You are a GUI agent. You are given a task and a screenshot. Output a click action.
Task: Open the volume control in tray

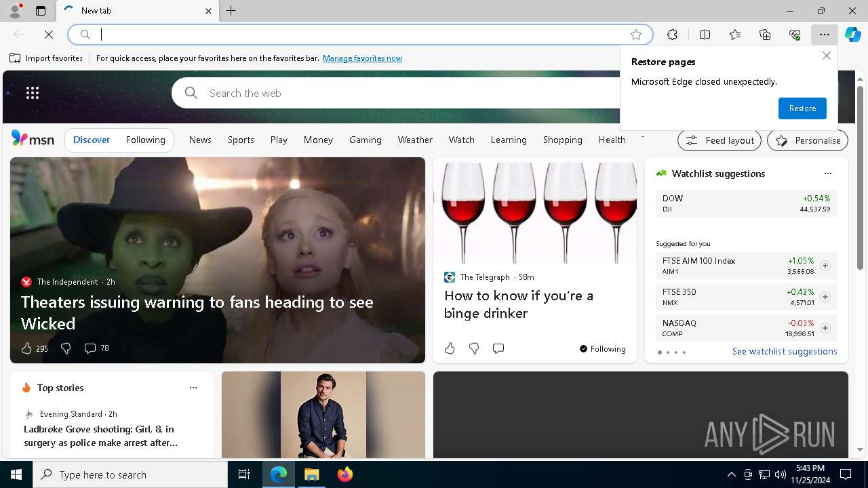(780, 474)
